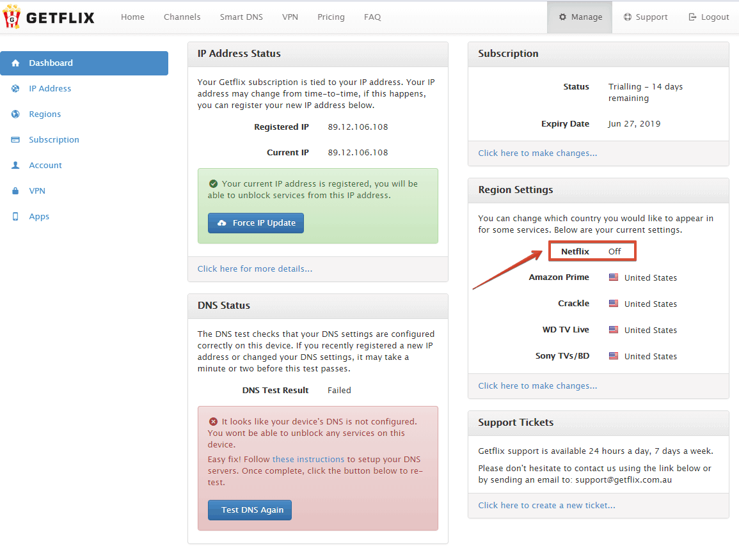This screenshot has height=560, width=739.
Task: Click the Amazon Prime US flag
Action: (613, 277)
